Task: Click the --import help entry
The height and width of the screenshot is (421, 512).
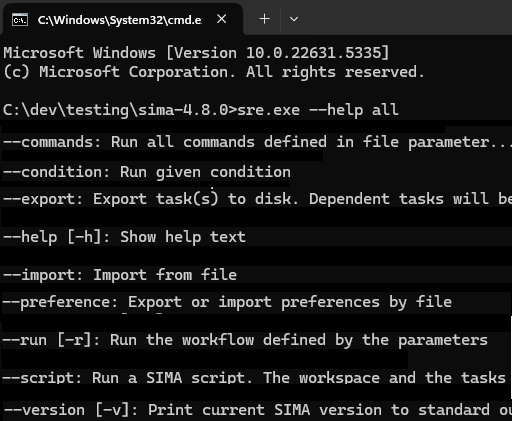Action: [120, 275]
